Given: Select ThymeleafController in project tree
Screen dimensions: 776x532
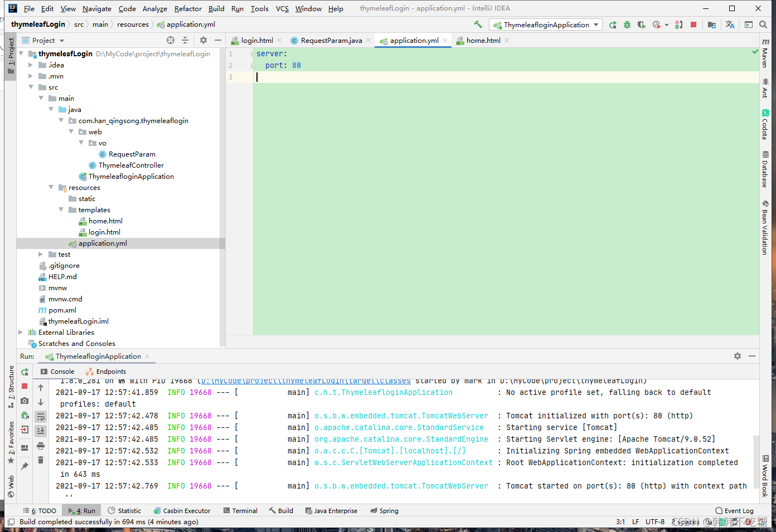Looking at the screenshot, I should pyautogui.click(x=131, y=165).
